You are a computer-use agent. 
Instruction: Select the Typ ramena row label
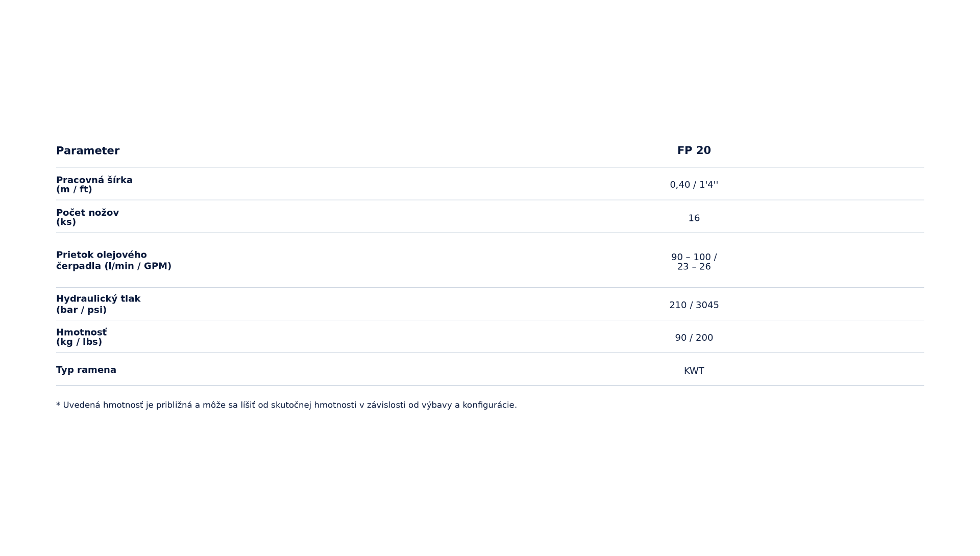coord(86,370)
